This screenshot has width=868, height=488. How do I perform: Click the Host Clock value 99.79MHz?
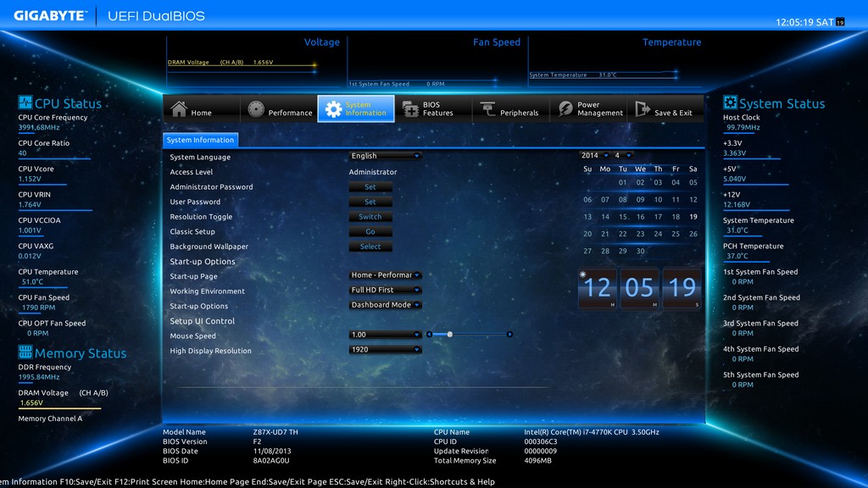(743, 128)
